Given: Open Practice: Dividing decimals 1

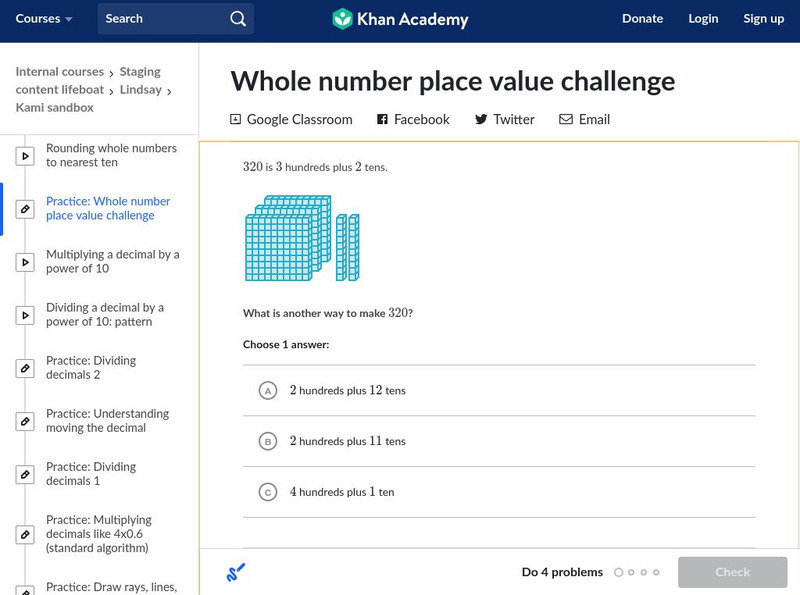Looking at the screenshot, I should (91, 474).
